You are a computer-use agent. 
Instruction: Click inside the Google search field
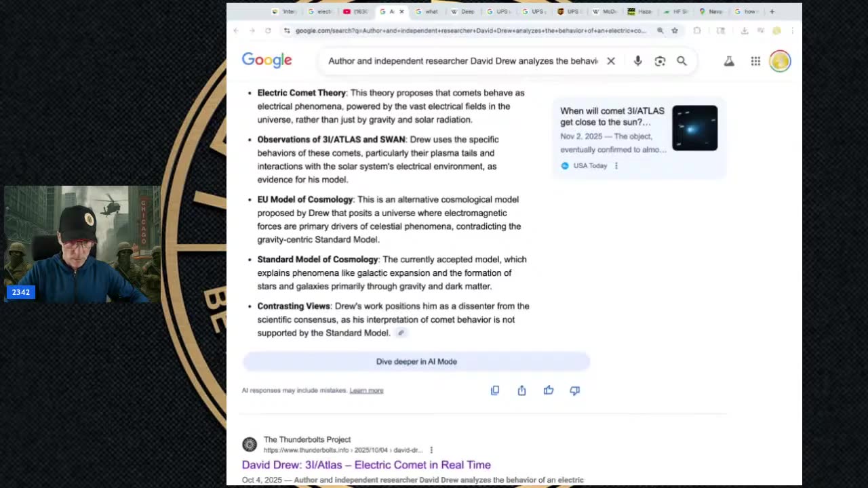[x=463, y=61]
